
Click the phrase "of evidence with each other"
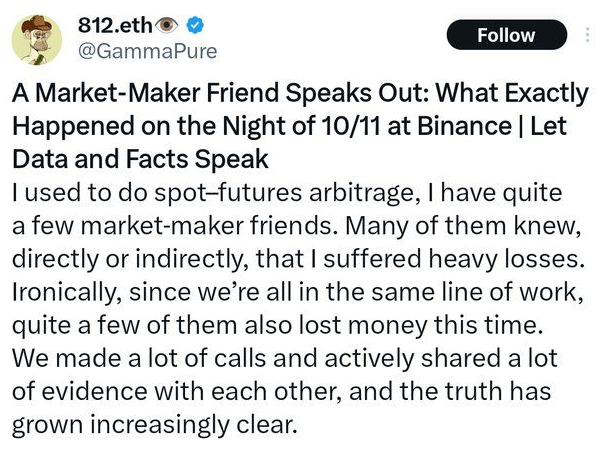178,391
